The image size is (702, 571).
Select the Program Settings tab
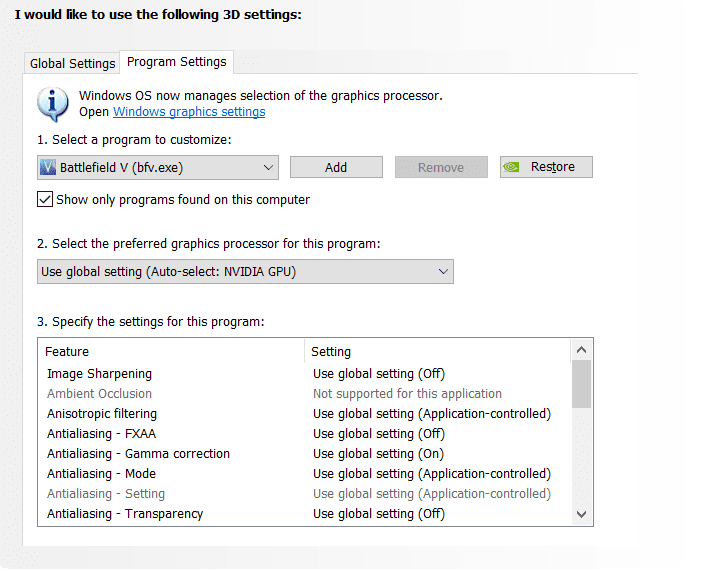(x=176, y=62)
